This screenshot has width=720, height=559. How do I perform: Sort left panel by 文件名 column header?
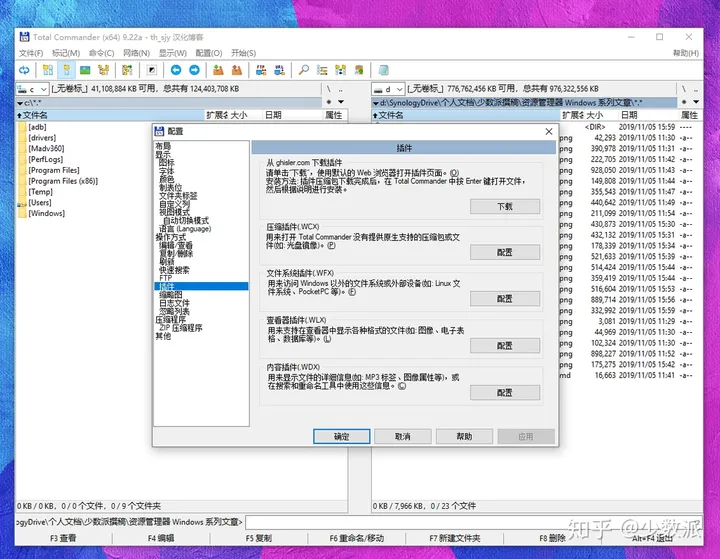tap(110, 115)
